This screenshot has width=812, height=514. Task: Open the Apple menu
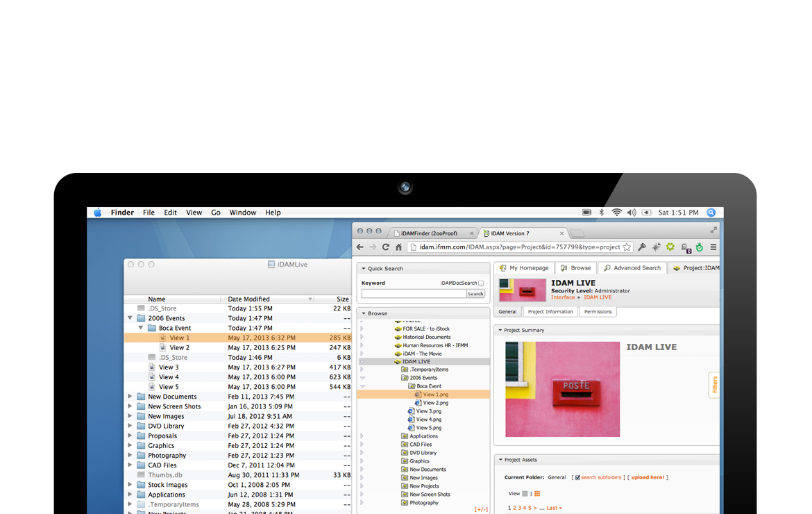click(97, 213)
